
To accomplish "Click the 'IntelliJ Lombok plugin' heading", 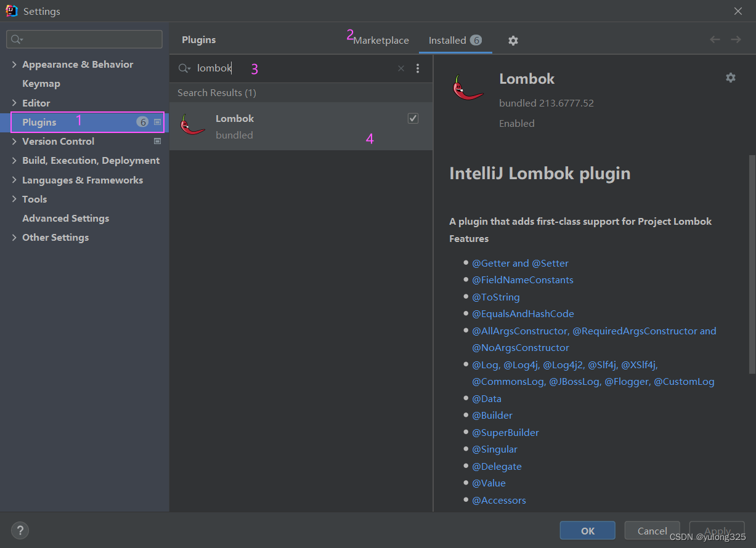I will pos(540,173).
